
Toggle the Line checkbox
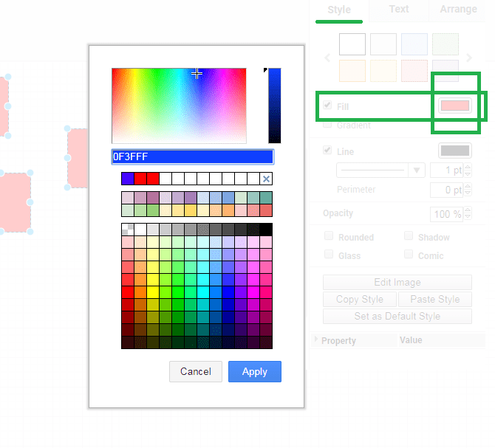[327, 150]
